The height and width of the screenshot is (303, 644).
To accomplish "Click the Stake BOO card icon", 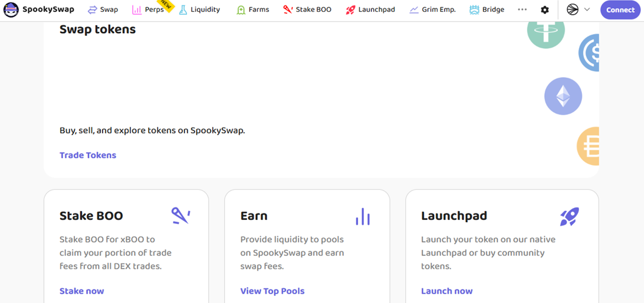I will click(181, 216).
